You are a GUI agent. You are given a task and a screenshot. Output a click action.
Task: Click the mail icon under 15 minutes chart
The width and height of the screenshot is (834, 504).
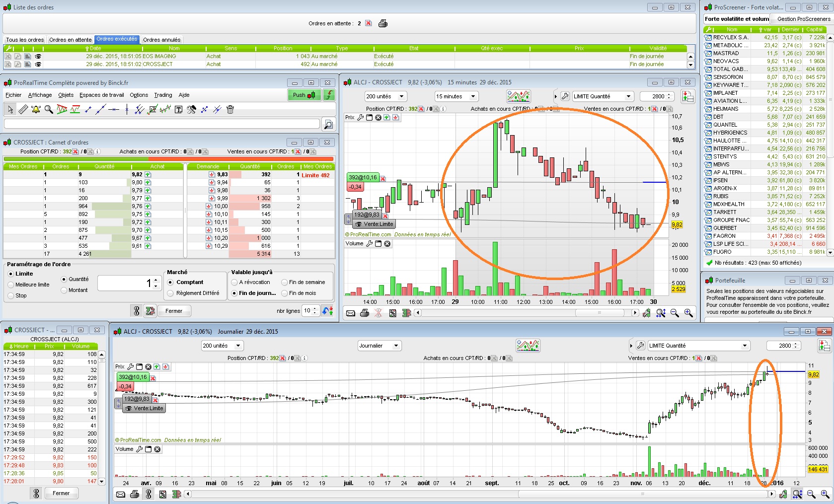point(351,313)
